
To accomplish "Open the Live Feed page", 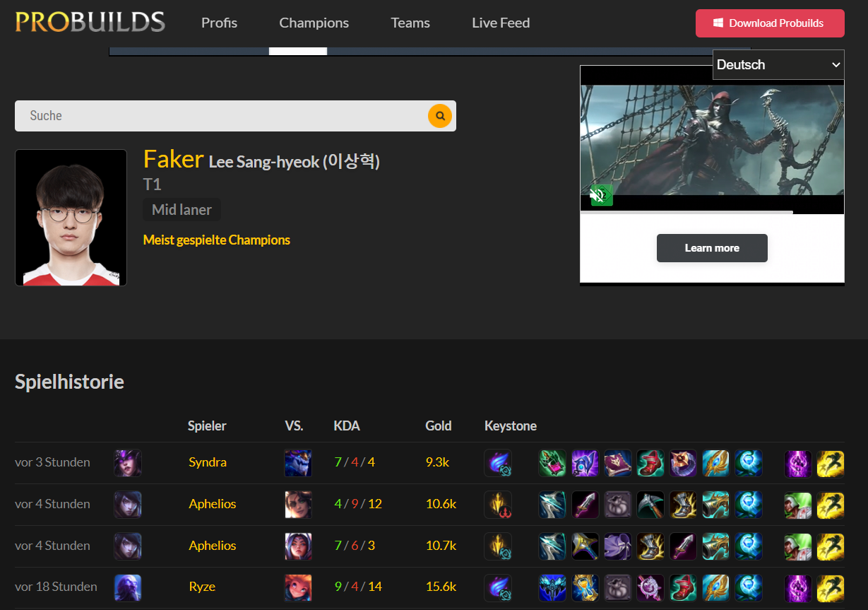I will coord(501,23).
